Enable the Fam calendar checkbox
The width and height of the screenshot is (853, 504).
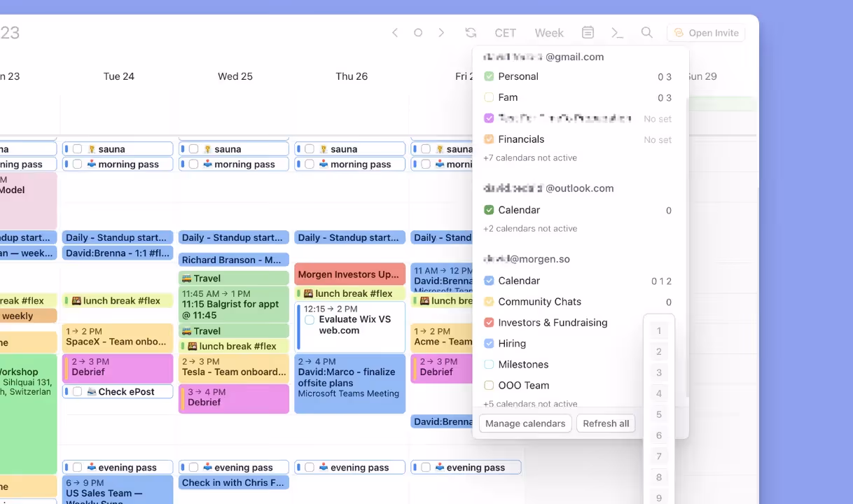[489, 97]
